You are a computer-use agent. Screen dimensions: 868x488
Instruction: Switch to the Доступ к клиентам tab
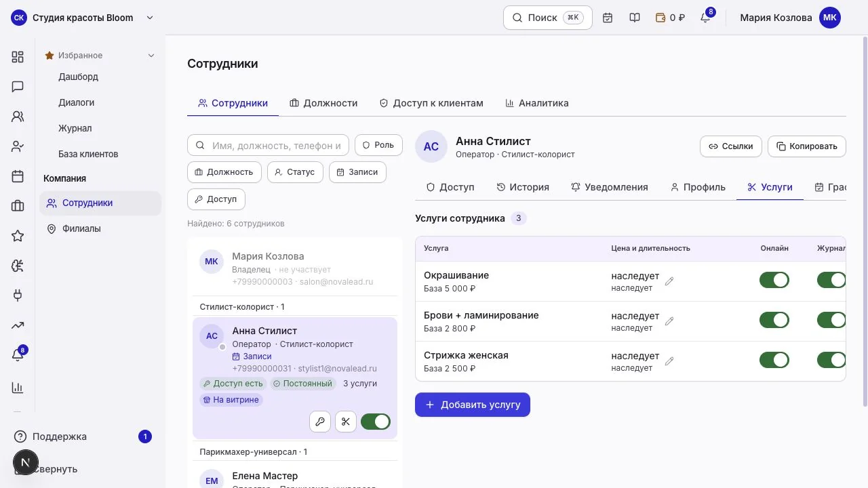(431, 103)
